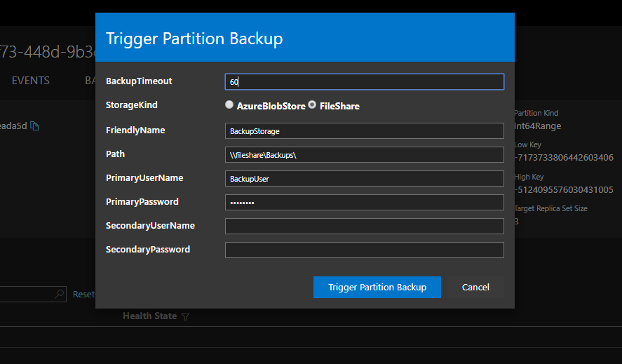Click the Health State column header
Image resolution: width=622 pixels, height=364 pixels.
pyautogui.click(x=149, y=316)
